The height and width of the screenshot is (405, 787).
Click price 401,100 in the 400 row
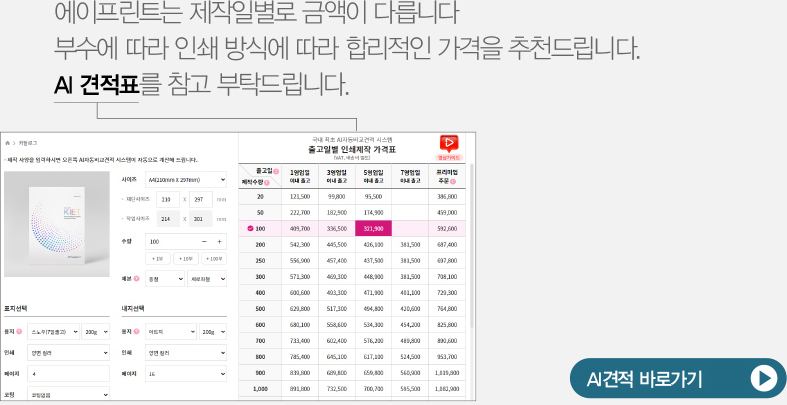(x=410, y=293)
